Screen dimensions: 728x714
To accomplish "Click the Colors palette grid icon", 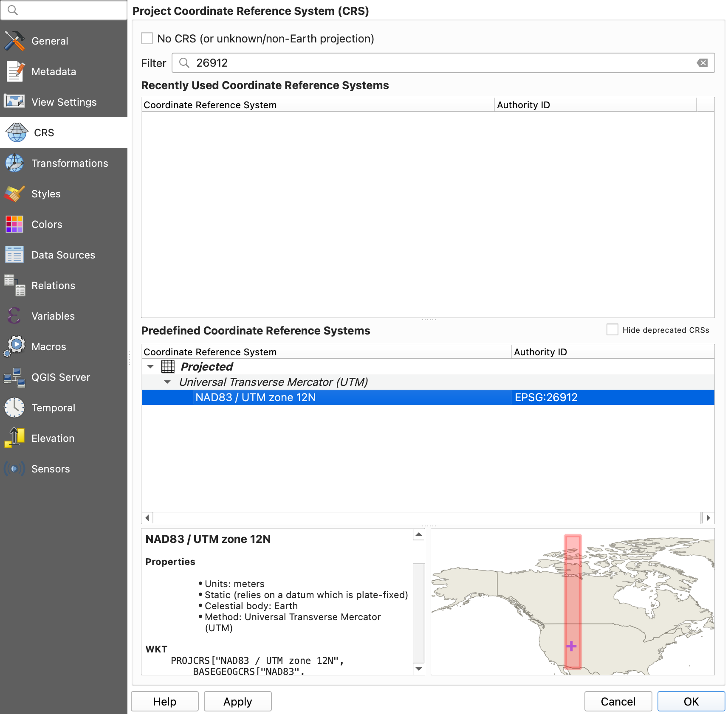I will [x=14, y=224].
